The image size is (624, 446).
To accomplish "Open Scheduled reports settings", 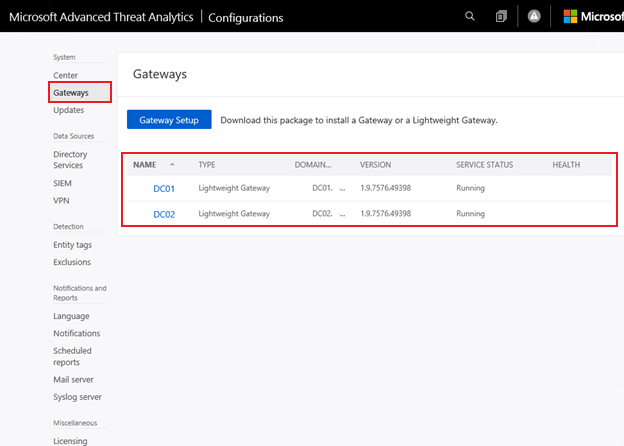I will click(x=72, y=357).
